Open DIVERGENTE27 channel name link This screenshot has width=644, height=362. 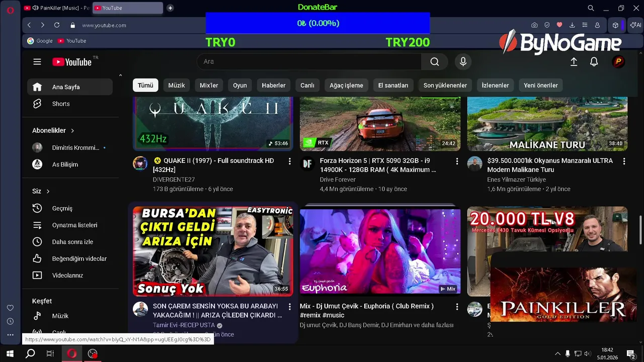click(x=174, y=179)
